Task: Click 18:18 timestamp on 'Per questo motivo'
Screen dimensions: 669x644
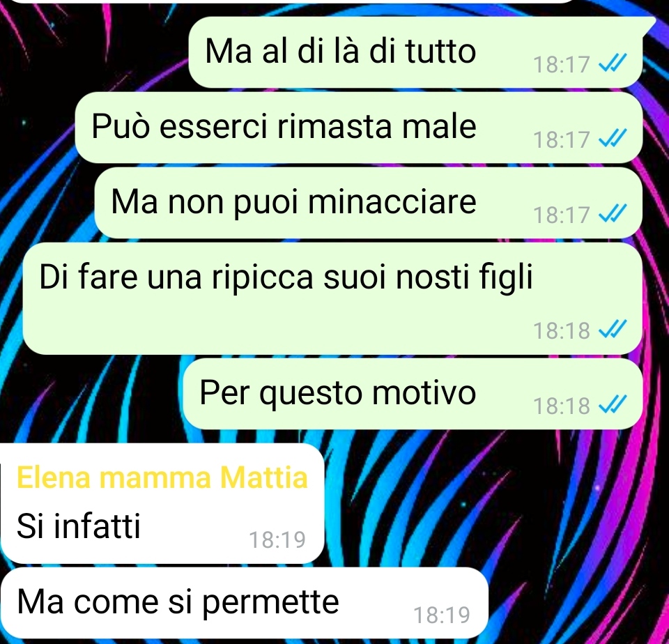Action: tap(562, 406)
